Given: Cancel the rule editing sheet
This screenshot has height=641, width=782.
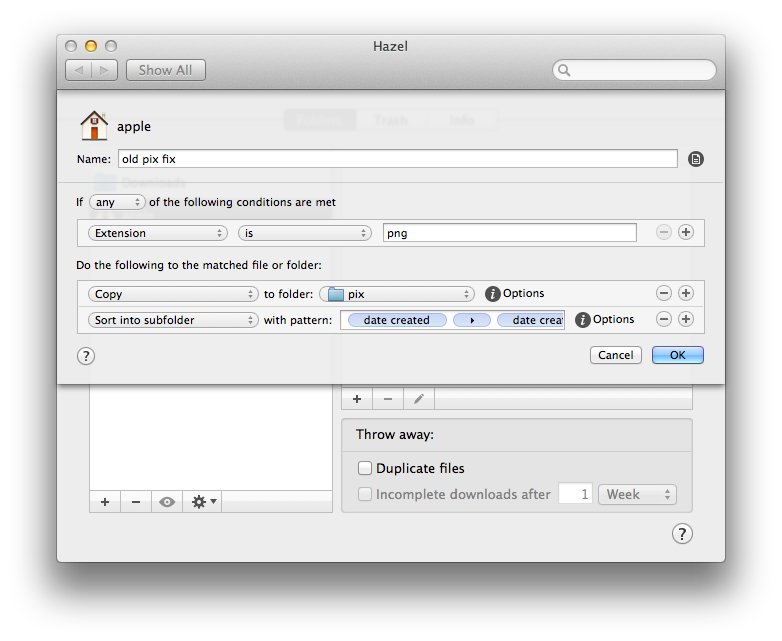Looking at the screenshot, I should (x=615, y=355).
